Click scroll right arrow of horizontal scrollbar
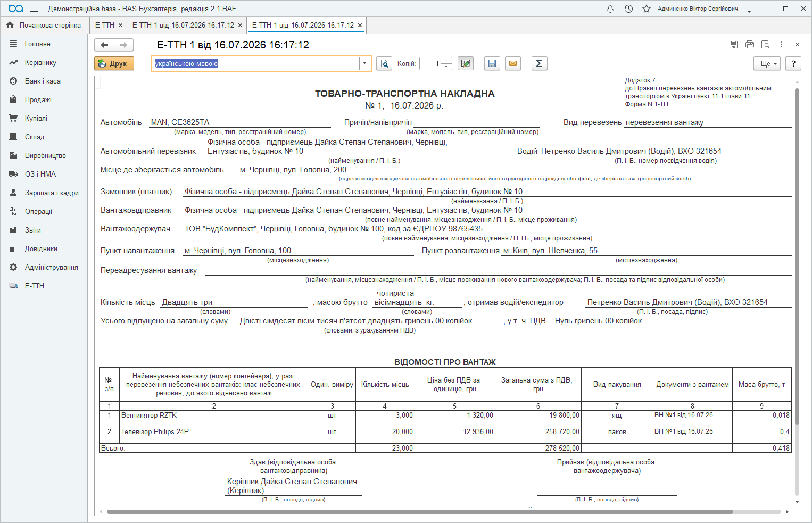The width and height of the screenshot is (812, 523). pos(786,512)
